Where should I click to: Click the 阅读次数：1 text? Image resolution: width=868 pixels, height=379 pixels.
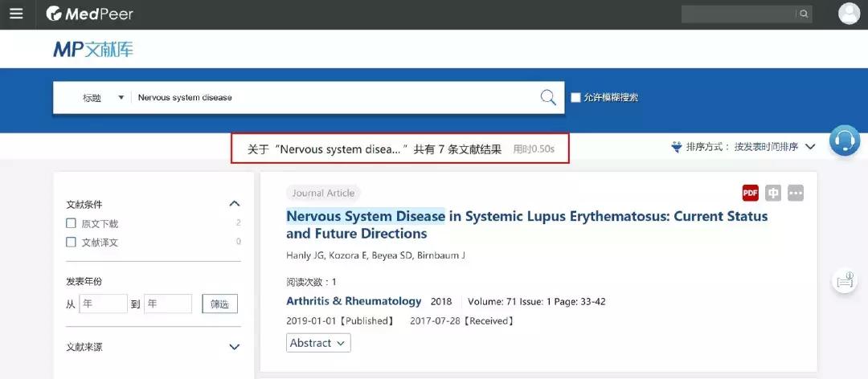point(311,282)
